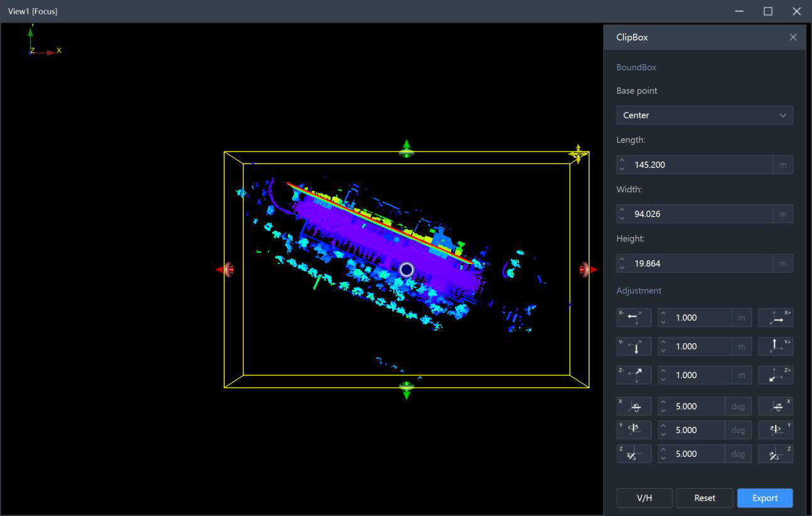This screenshot has height=516, width=812.
Task: Shift clip box along Y+ axis
Action: [776, 346]
